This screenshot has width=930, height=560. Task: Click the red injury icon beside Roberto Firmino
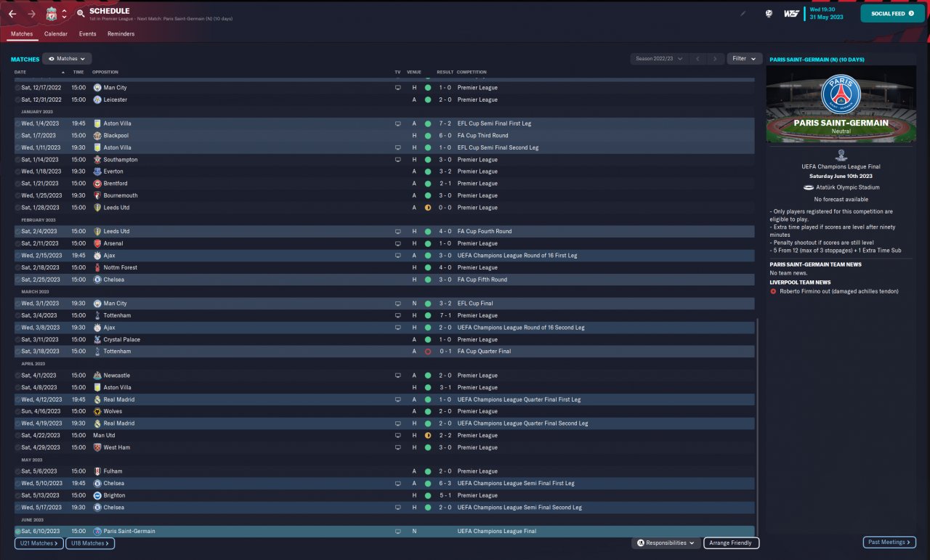pos(773,291)
